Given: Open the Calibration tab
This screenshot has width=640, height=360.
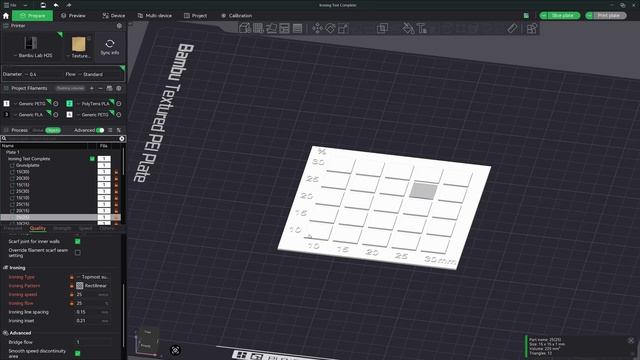Looking at the screenshot, I should [236, 16].
